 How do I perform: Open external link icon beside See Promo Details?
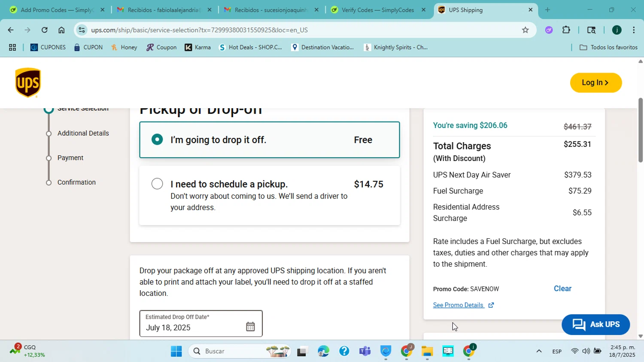(x=491, y=305)
